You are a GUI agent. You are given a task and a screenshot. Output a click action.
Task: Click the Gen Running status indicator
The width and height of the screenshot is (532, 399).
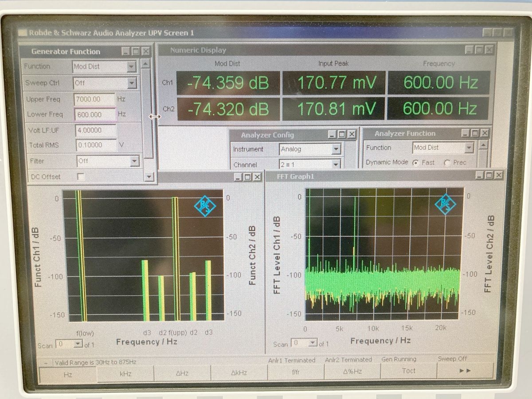[399, 359]
